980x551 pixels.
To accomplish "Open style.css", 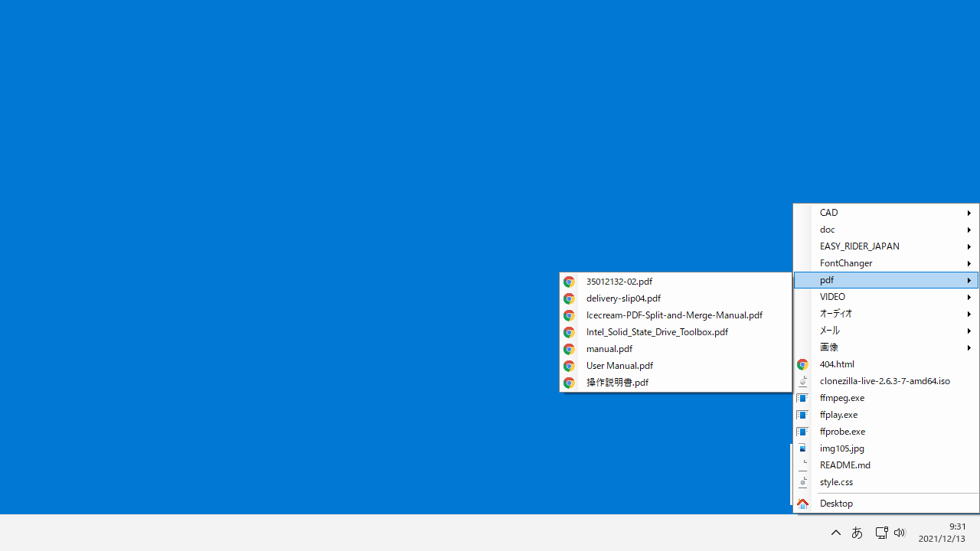I will point(886,482).
